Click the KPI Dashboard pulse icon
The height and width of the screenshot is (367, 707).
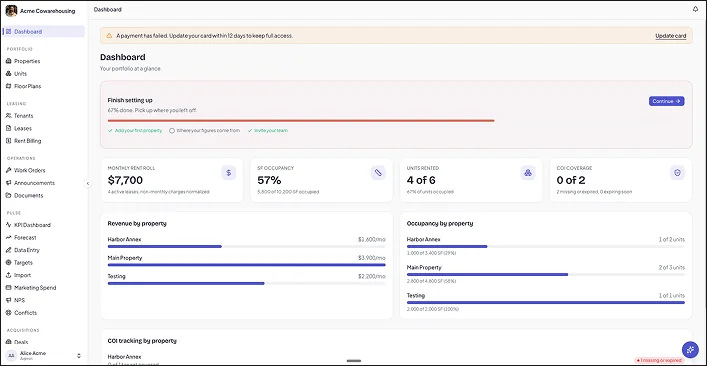8,225
